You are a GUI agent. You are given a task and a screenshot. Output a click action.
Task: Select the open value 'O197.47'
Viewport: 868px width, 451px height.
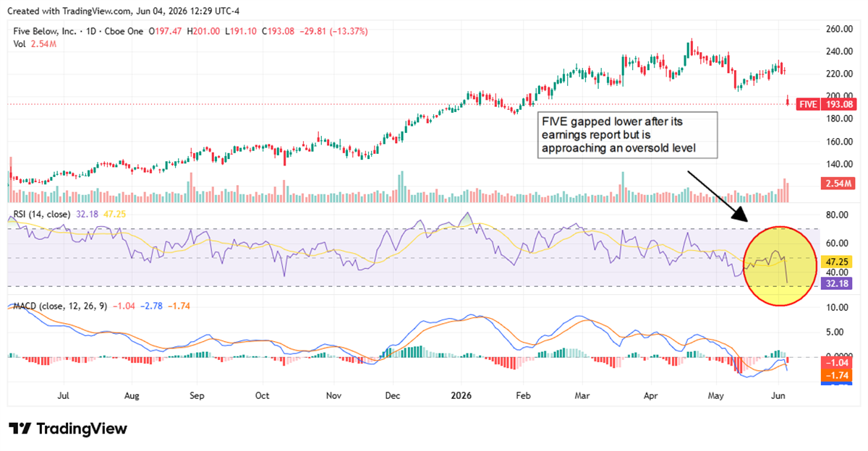(166, 32)
